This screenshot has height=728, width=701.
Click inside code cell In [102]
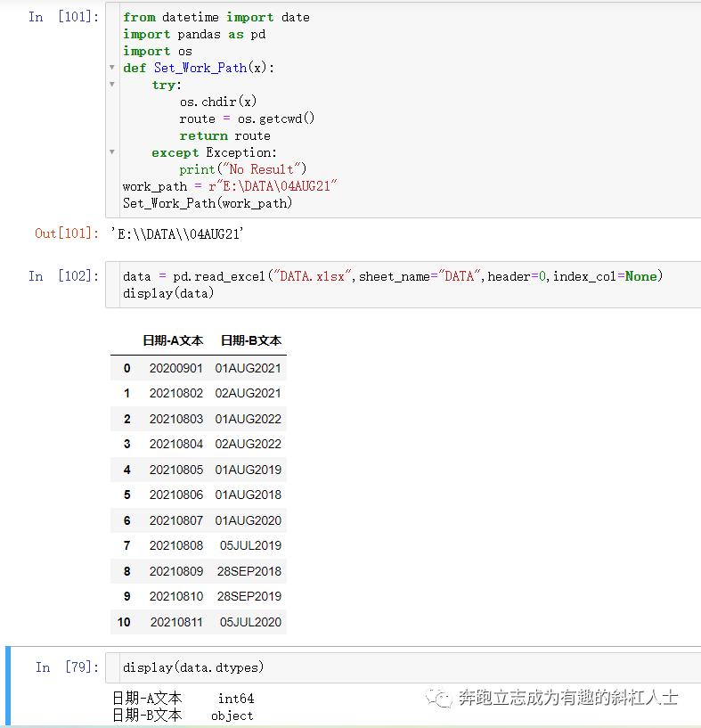coord(403,284)
